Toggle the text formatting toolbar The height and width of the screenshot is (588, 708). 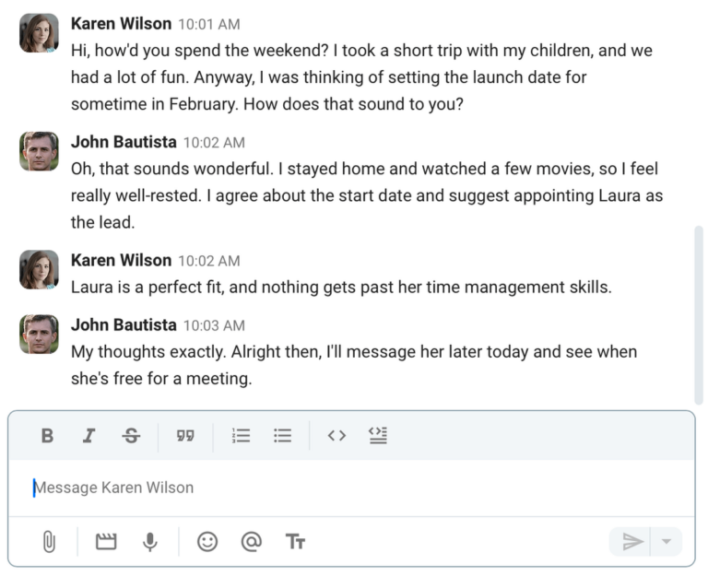[x=295, y=542]
